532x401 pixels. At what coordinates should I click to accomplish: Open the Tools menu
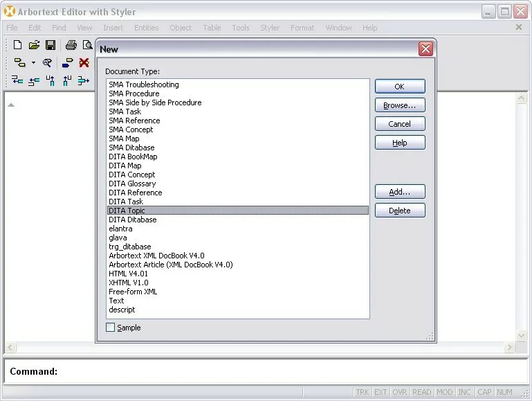pos(241,28)
